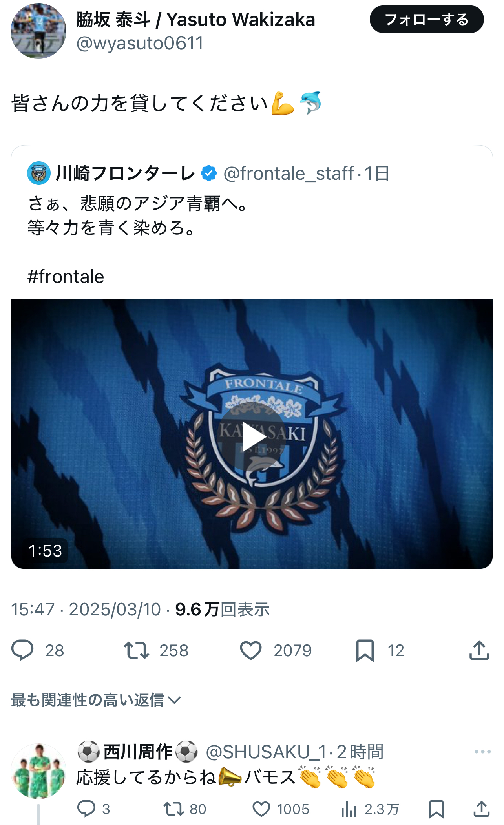Retweet the main tweet by Yasuto Wakizaka
This screenshot has height=825, width=504.
[136, 650]
